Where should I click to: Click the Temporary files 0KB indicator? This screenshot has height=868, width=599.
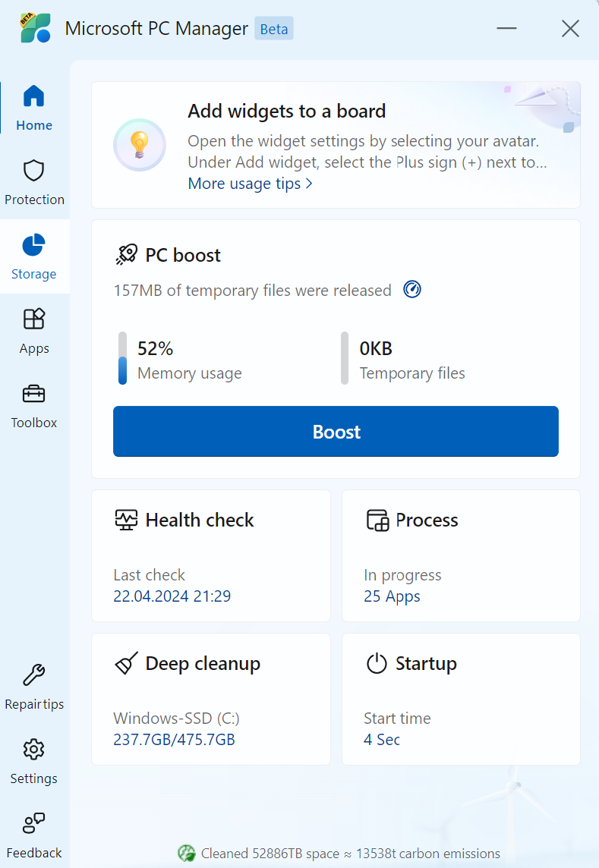pos(376,349)
